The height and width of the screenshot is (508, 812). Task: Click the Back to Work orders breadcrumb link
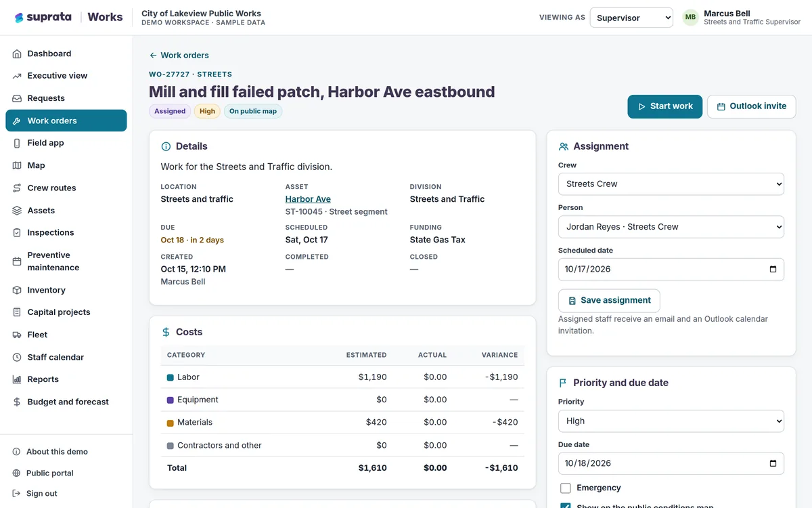(179, 56)
